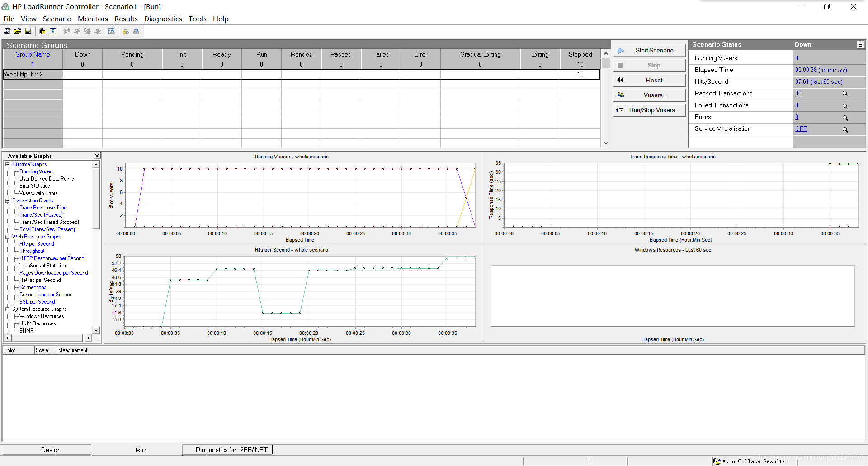Select Trans Response Time graph item
This screenshot has height=466, width=868.
pyautogui.click(x=43, y=208)
